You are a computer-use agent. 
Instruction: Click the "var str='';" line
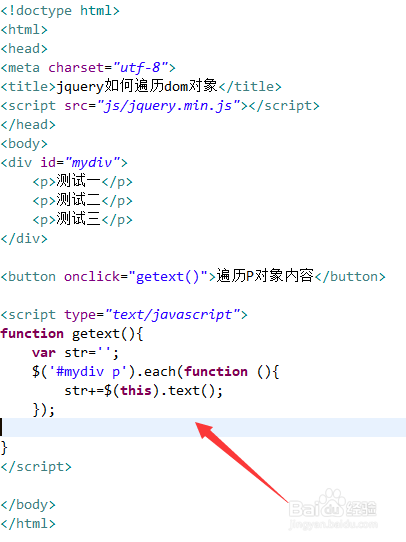(x=76, y=353)
